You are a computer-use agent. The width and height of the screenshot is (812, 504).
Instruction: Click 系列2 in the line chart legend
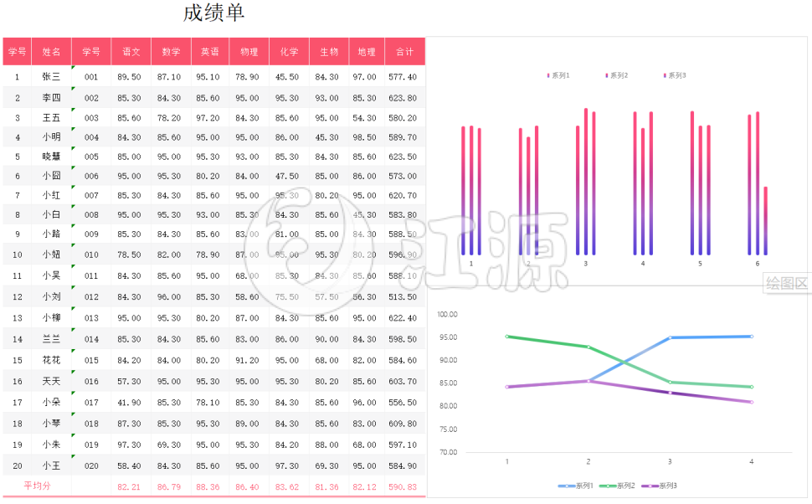[617, 486]
